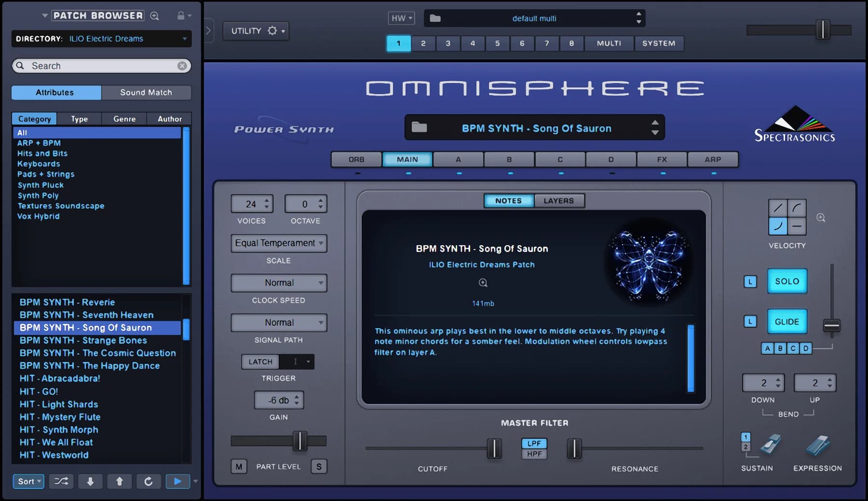The width and height of the screenshot is (868, 501).
Task: Click the next patch up-arrow icon
Action: pyautogui.click(x=119, y=481)
